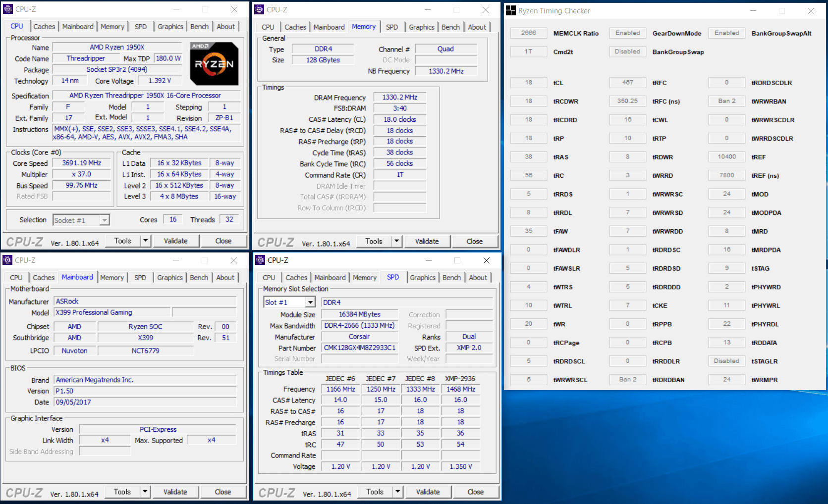Viewport: 828px width, 504px height.
Task: Click the BankGroupSwapAlt Enabled field
Action: tap(727, 33)
